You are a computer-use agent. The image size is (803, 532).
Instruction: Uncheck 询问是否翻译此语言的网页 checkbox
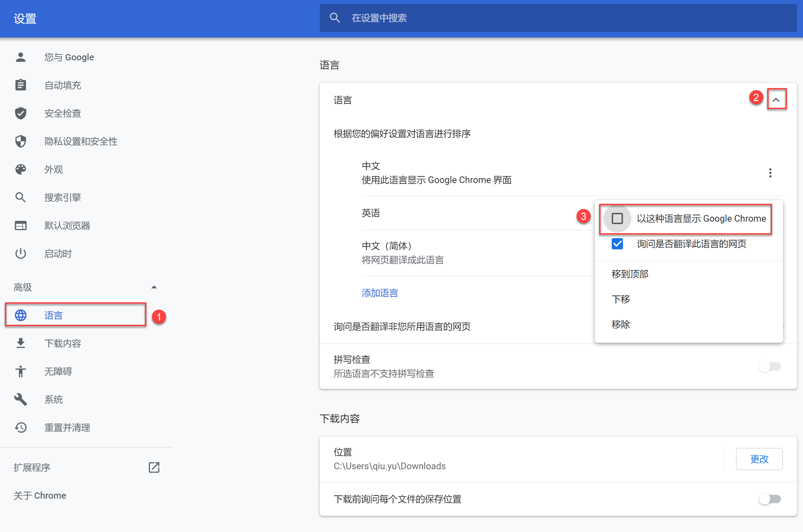[617, 244]
